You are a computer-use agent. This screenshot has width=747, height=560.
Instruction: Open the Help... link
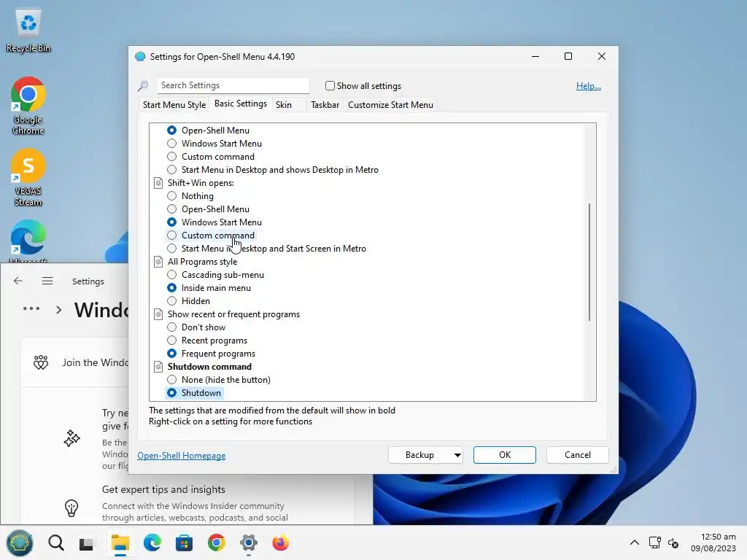point(589,86)
